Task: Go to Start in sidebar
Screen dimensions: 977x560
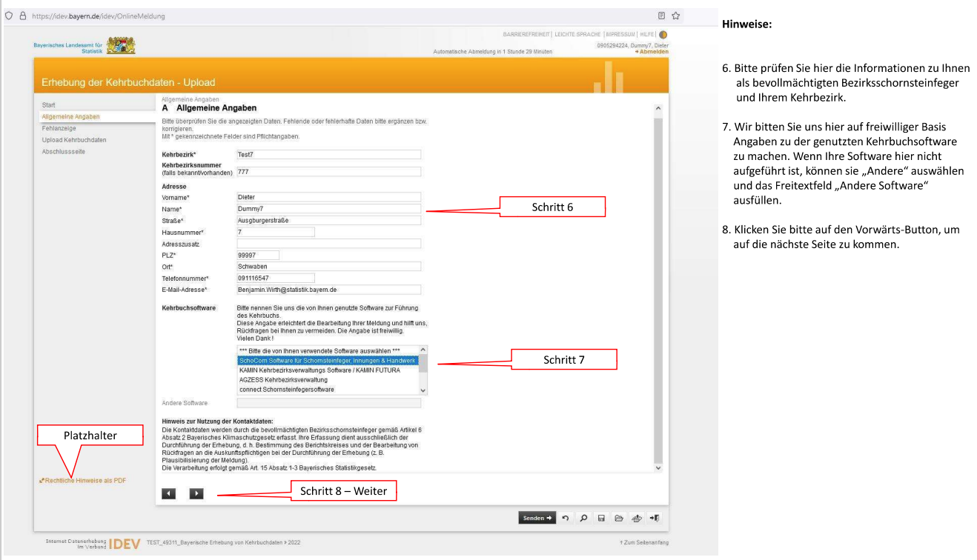Action: coord(49,105)
